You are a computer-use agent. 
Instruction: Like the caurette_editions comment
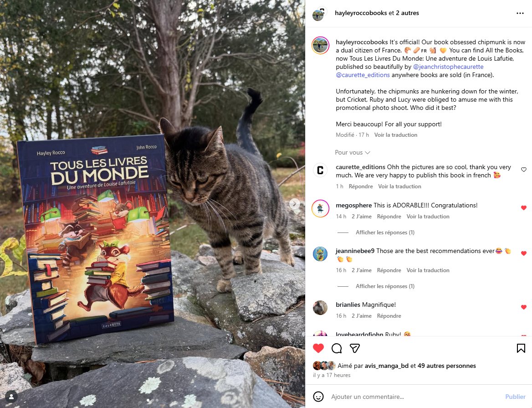(x=523, y=170)
